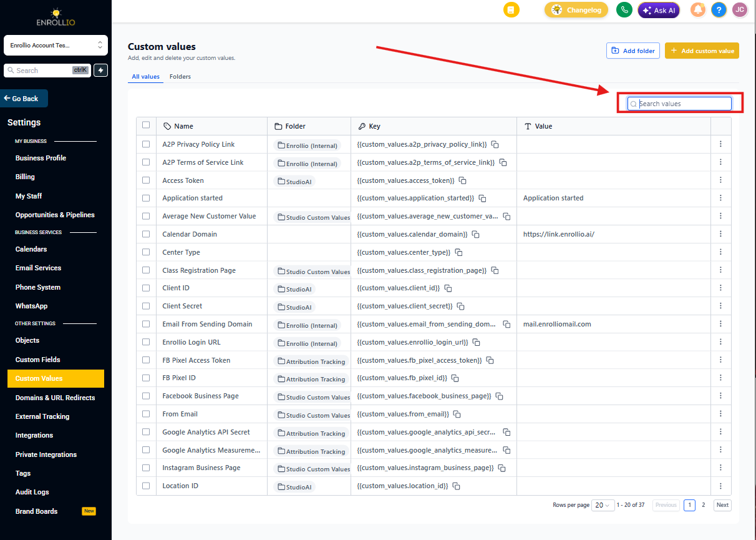Copy the fb_pixel_id key
Viewport: 756px width, 540px height.
455,378
